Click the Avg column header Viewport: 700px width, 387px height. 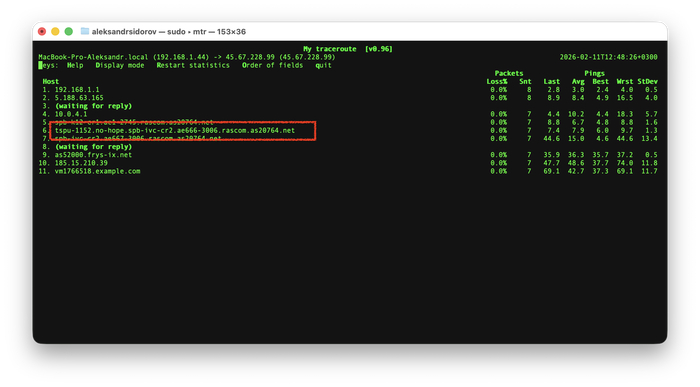578,81
